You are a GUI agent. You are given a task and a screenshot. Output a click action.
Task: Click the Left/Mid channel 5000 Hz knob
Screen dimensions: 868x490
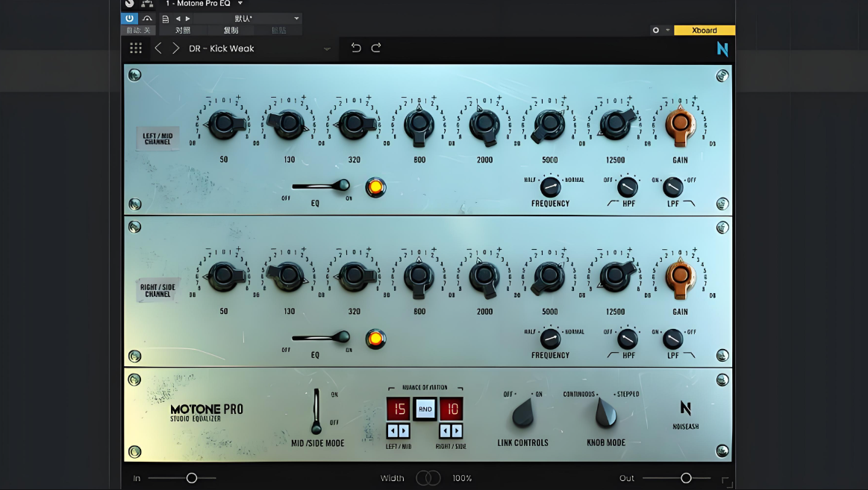[549, 125]
